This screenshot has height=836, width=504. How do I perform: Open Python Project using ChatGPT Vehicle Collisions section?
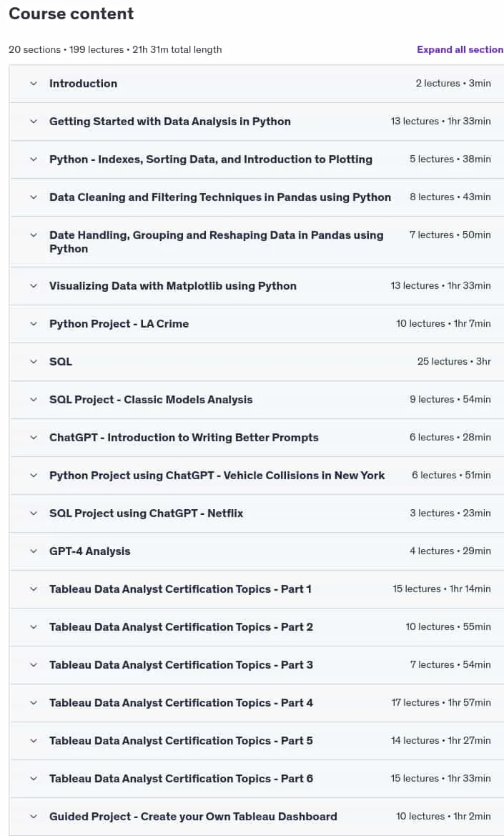[x=257, y=476]
